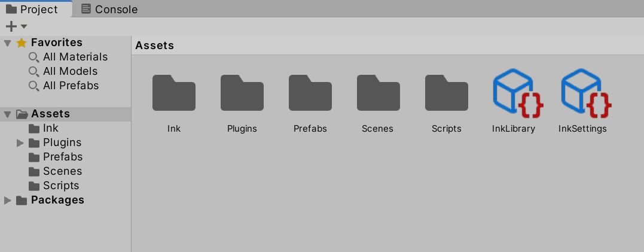Click the Plugins folder icon in grid
Screen dimensions: 644x252
[x=242, y=93]
